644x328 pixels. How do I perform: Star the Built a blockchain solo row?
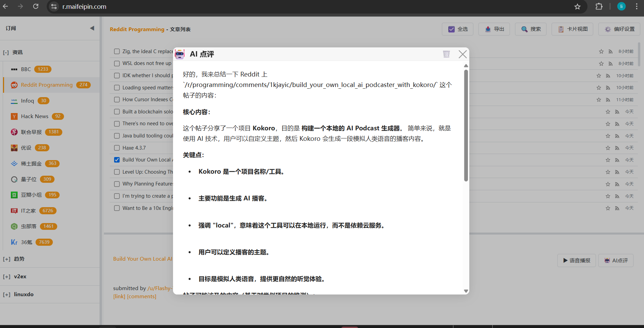[608, 112]
